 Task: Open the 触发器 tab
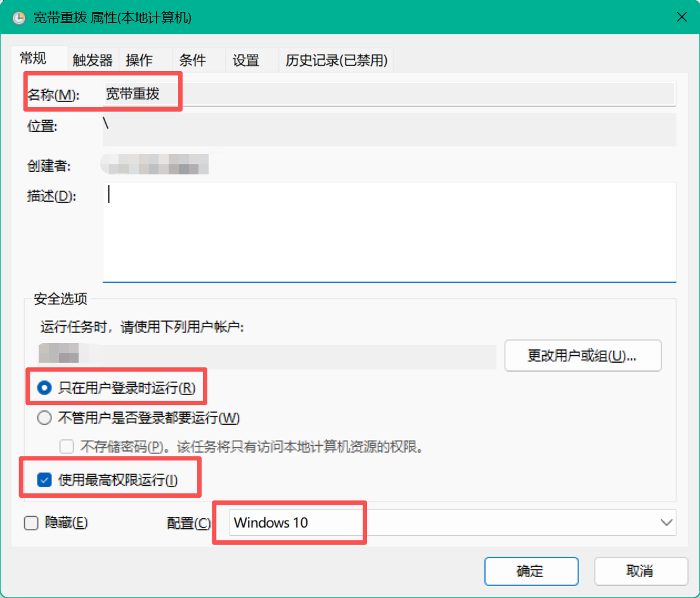pos(93,61)
